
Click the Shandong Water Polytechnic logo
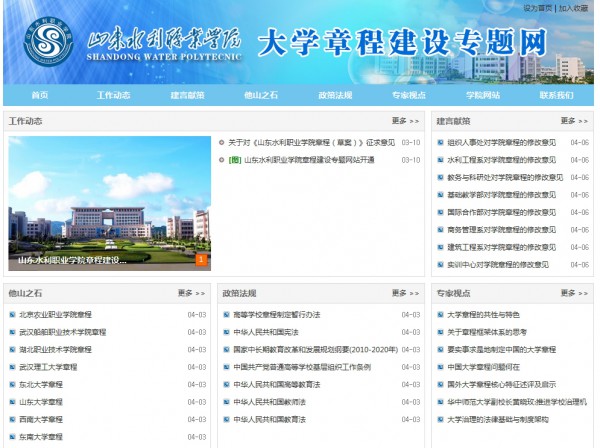[48, 41]
